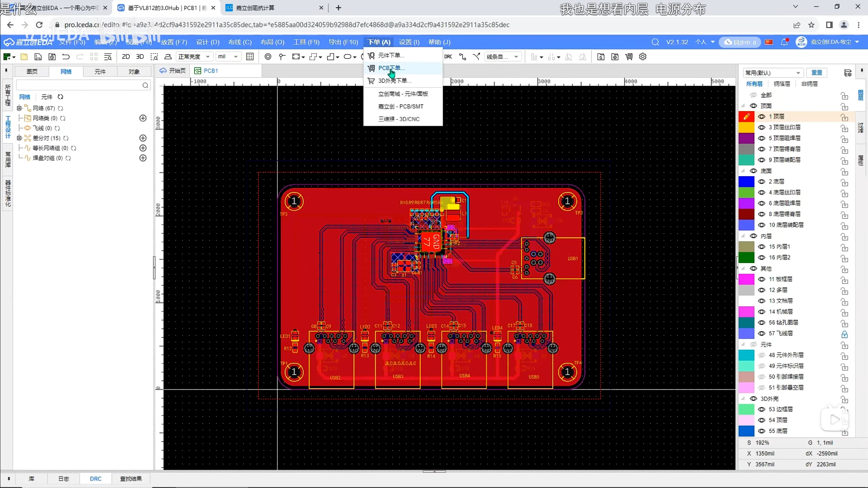Viewport: 868px width, 488px height.
Task: Switch to the 元件 panel tab
Action: coord(100,72)
